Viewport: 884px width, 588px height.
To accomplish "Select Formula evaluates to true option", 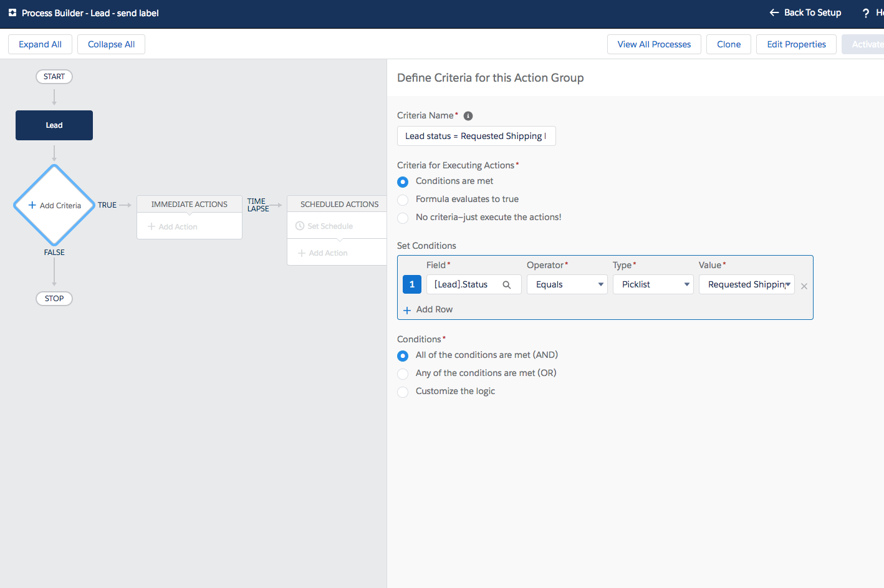I will [x=403, y=200].
